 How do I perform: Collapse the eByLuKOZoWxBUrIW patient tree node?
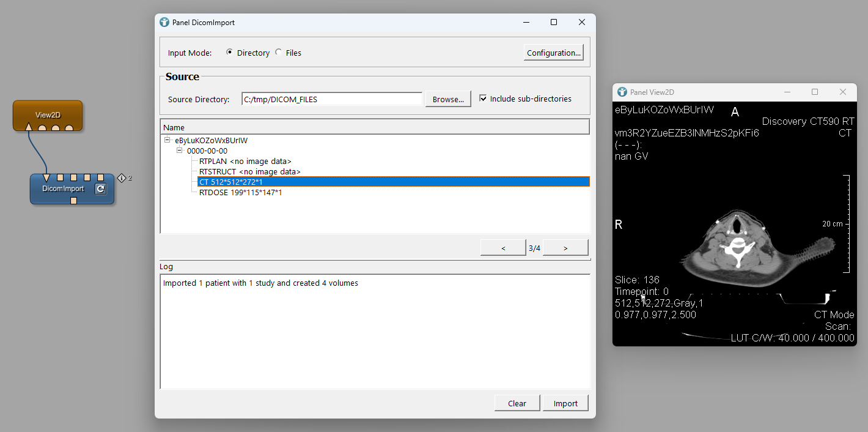tap(166, 140)
